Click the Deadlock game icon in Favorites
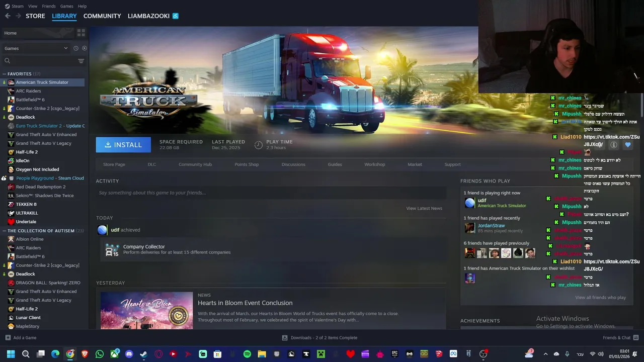644x362 pixels. 11,117
